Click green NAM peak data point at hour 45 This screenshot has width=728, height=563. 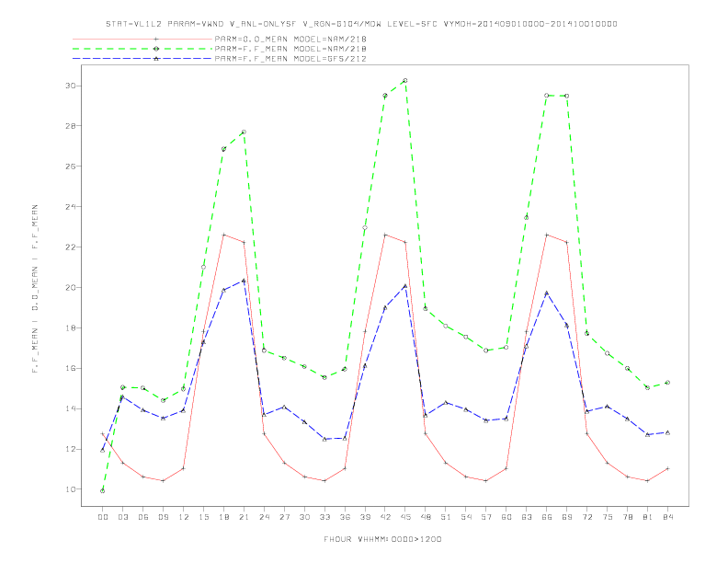coord(405,80)
